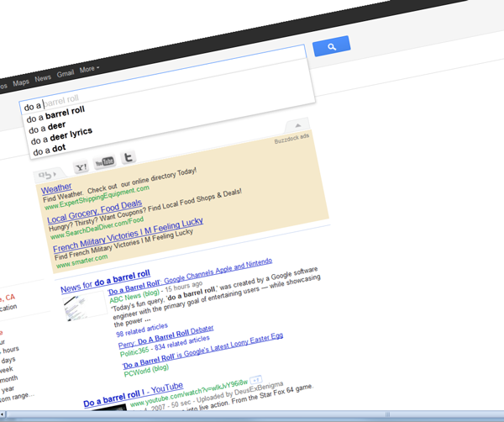Open 'French Military Victories I M Feeling Lucky' link
This screenshot has height=422, width=504.
128,235
